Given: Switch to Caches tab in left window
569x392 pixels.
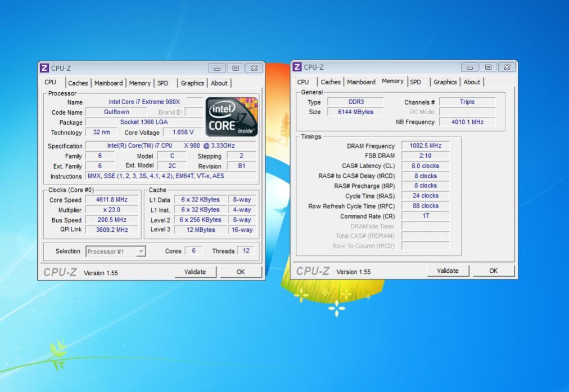Looking at the screenshot, I should [x=78, y=83].
